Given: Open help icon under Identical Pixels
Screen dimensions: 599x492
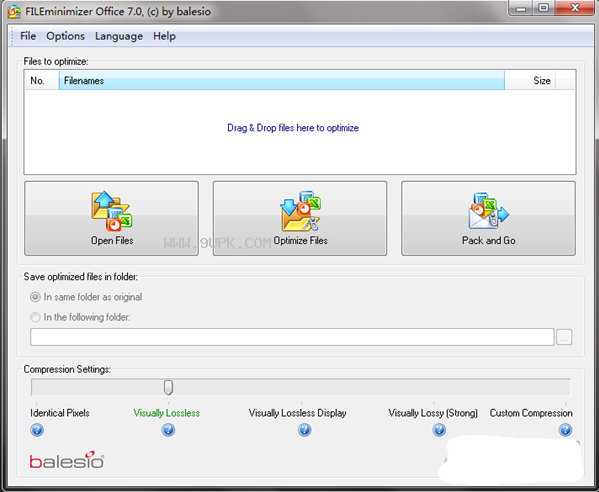Looking at the screenshot, I should click(x=37, y=430).
